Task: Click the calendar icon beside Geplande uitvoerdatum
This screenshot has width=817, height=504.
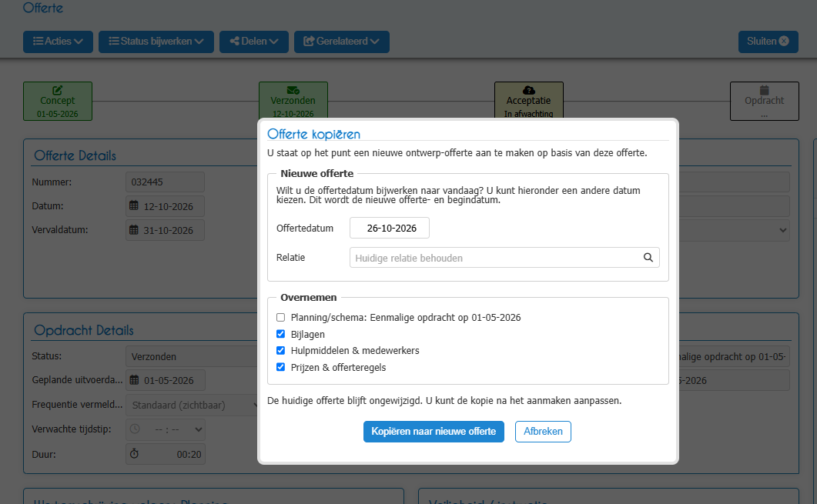Action: pos(134,380)
